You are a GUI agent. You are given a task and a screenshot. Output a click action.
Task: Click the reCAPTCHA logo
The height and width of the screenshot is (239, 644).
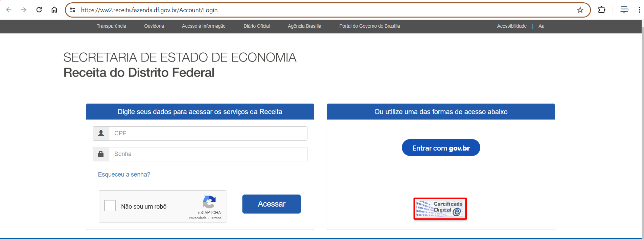pyautogui.click(x=209, y=202)
